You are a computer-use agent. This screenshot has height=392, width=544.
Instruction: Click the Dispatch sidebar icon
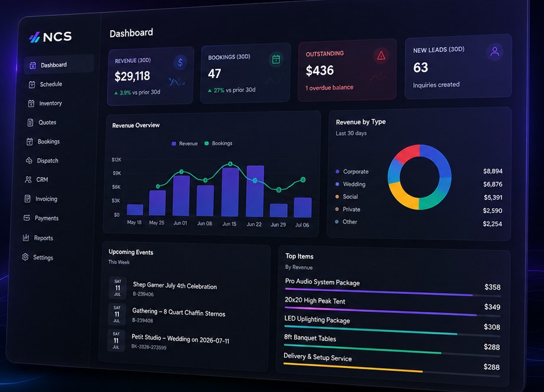(29, 160)
